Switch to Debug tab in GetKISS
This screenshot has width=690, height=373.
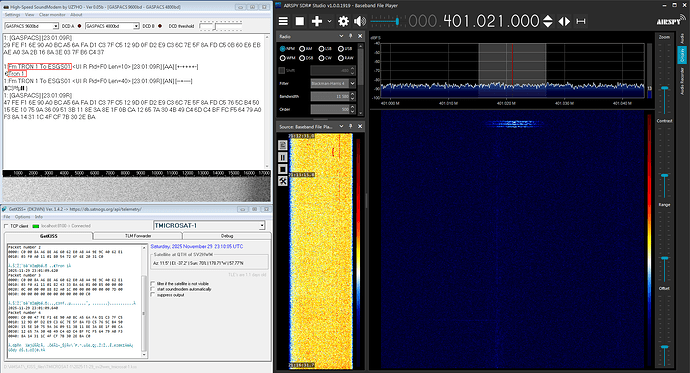pos(227,236)
